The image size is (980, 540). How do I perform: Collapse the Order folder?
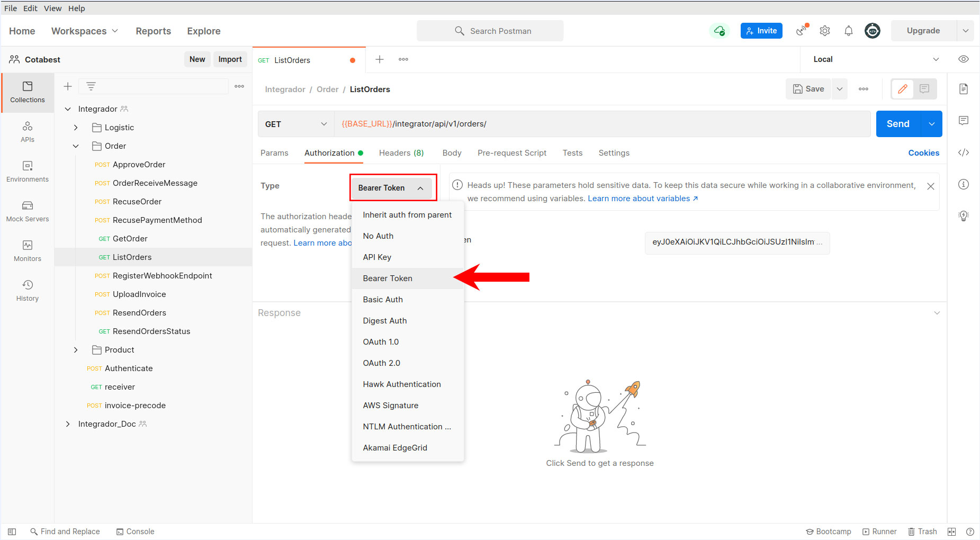click(x=76, y=146)
